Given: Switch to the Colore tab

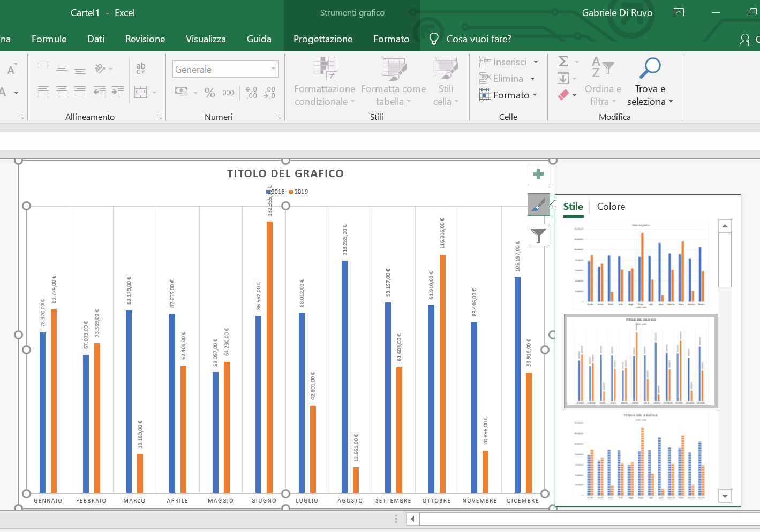Looking at the screenshot, I should [x=611, y=207].
